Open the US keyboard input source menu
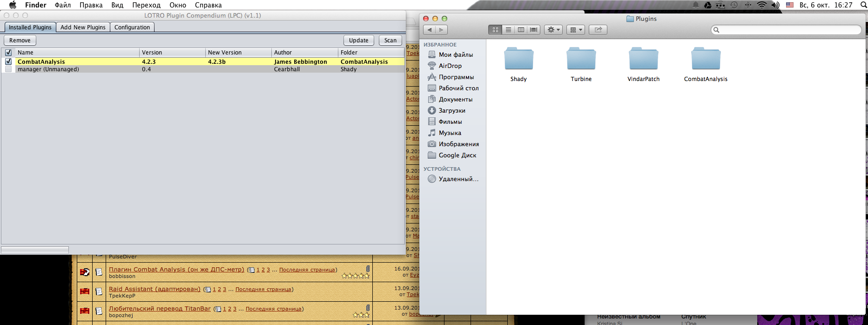The width and height of the screenshot is (868, 325). pos(790,5)
